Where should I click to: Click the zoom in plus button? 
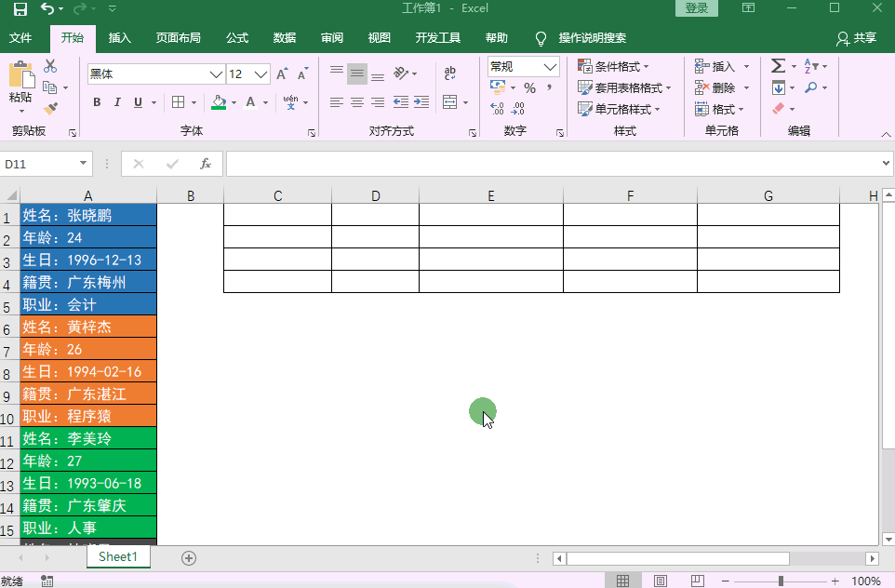tap(835, 581)
